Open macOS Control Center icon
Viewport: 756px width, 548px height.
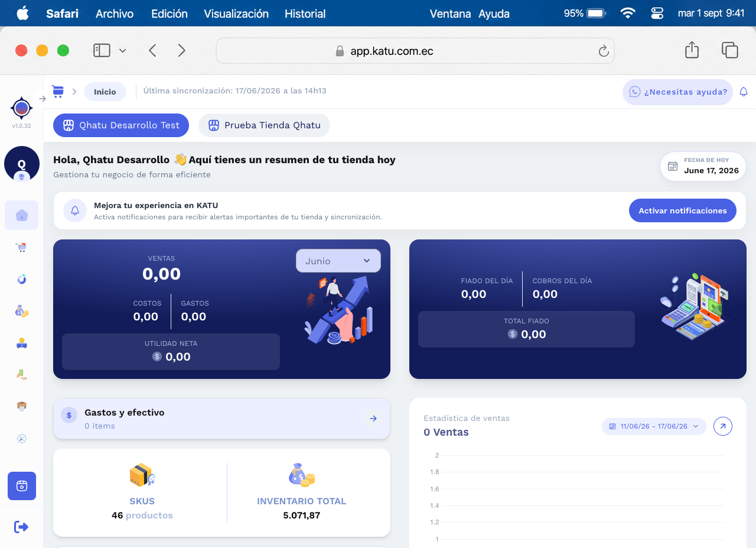tap(657, 13)
